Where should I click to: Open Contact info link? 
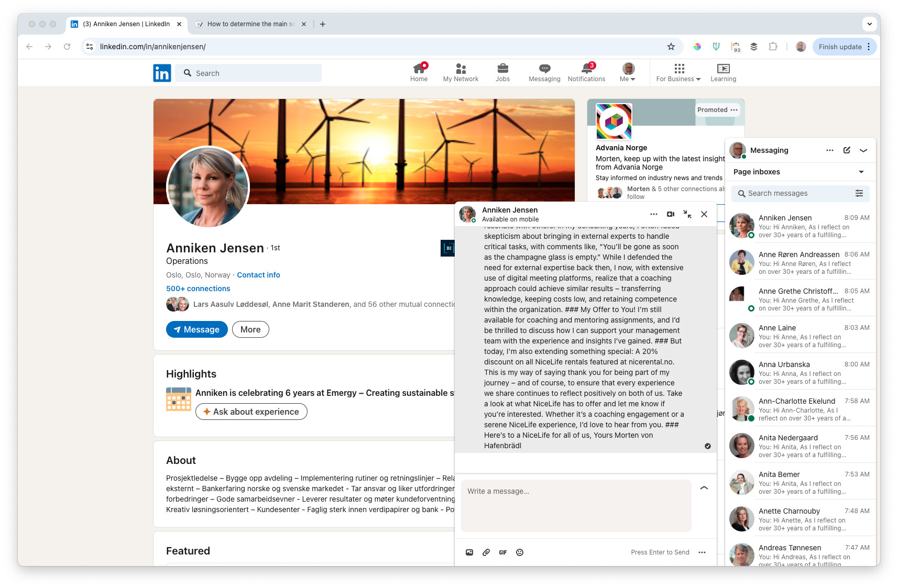pyautogui.click(x=258, y=275)
